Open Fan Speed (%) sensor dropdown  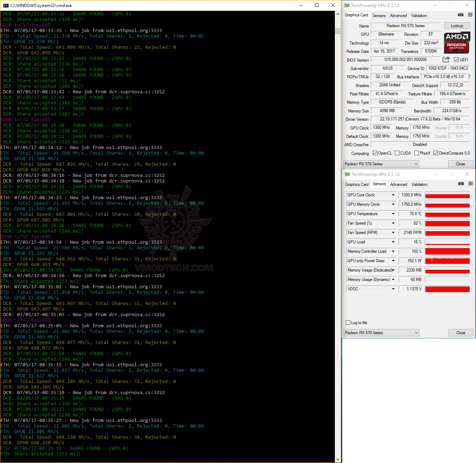[393, 223]
